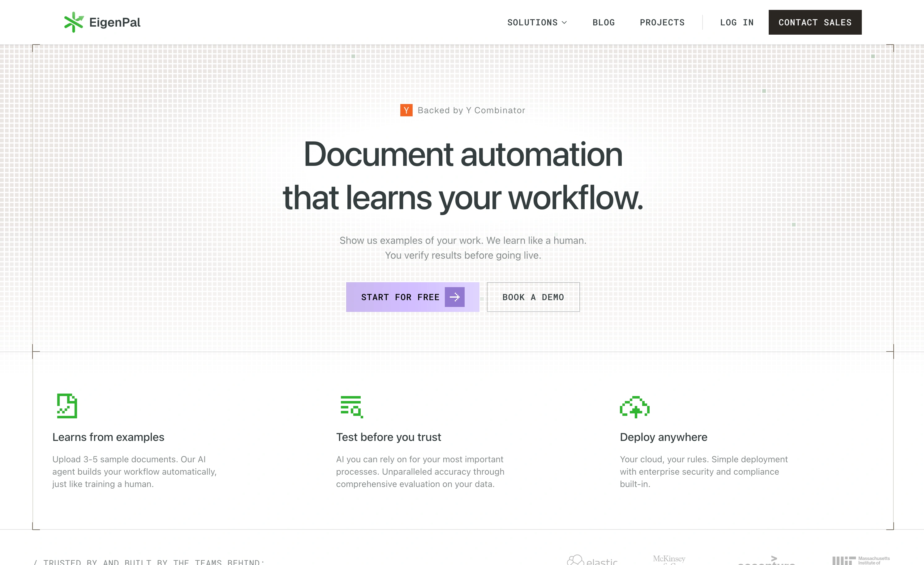Image resolution: width=924 pixels, height=565 pixels.
Task: Click the 'AI you can rely on' description
Action: [420, 472]
